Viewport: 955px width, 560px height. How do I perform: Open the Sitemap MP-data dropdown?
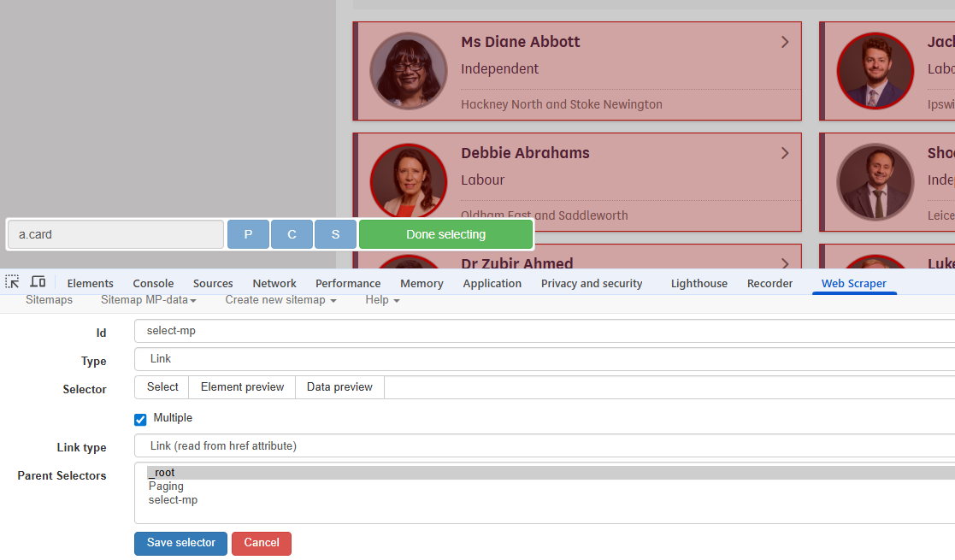149,299
